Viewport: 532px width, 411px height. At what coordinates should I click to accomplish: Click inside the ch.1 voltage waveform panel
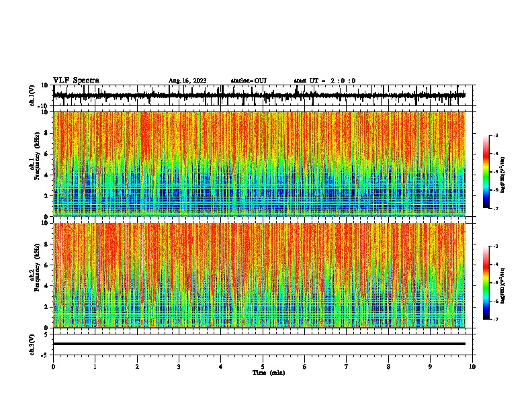pos(263,95)
